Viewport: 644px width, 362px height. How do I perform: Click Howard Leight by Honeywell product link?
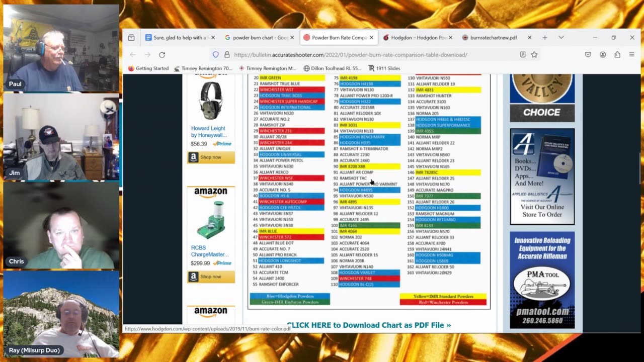pos(208,132)
